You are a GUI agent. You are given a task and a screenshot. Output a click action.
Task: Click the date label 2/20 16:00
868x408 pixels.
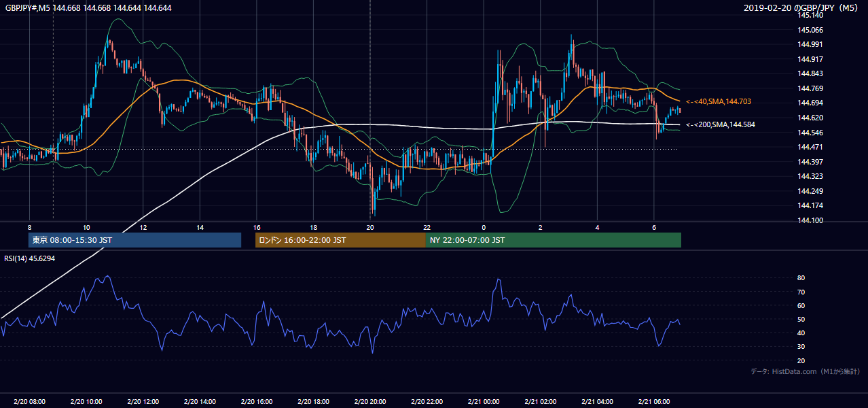point(256,402)
